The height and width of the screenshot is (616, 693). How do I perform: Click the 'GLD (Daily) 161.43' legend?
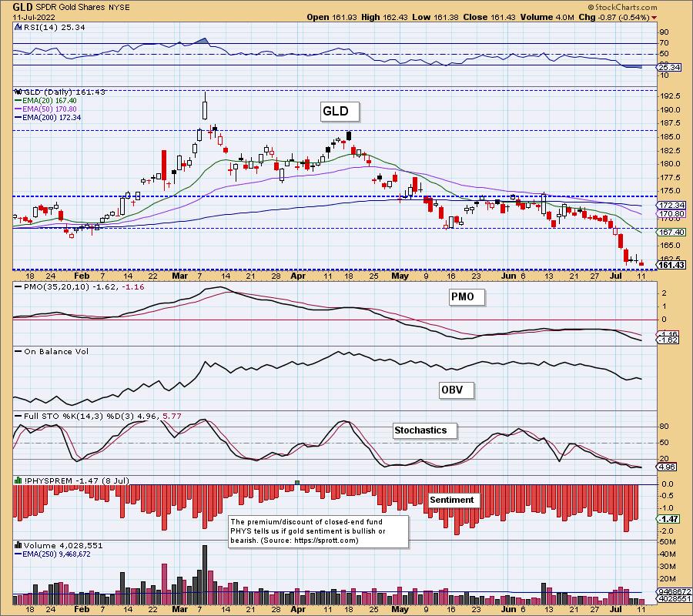pyautogui.click(x=64, y=92)
